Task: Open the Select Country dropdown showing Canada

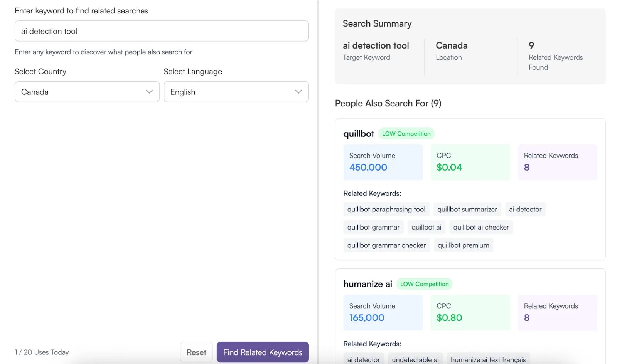Action: pos(87,92)
